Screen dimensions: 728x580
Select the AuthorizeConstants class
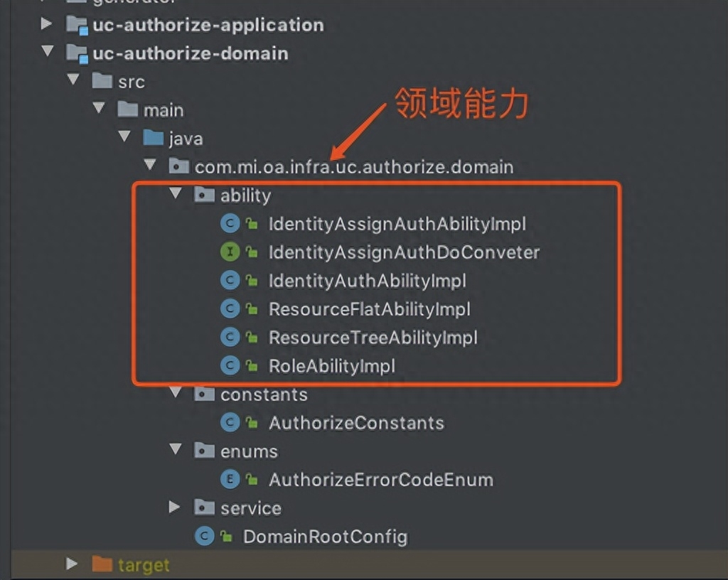(x=355, y=423)
